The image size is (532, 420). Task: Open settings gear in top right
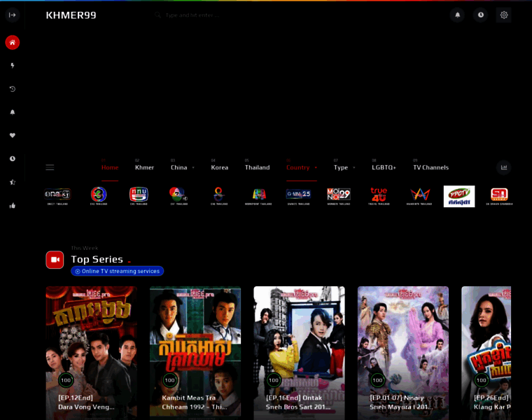pyautogui.click(x=503, y=15)
